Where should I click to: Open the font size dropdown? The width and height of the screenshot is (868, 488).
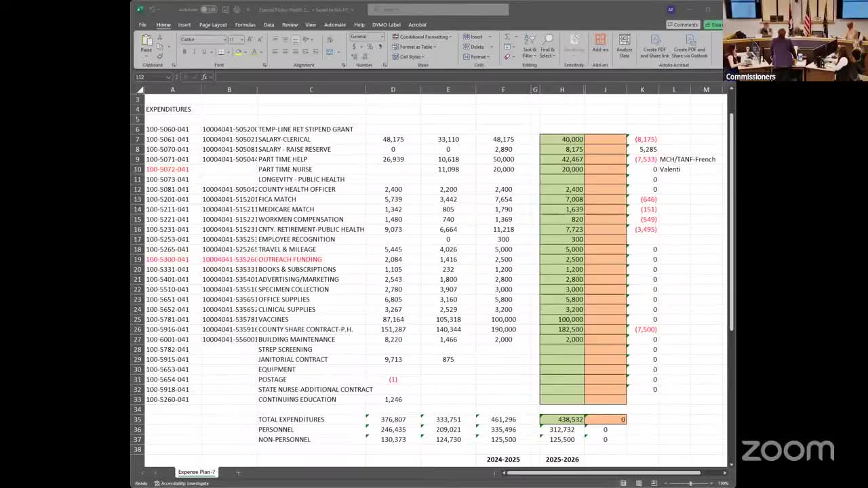[x=241, y=39]
